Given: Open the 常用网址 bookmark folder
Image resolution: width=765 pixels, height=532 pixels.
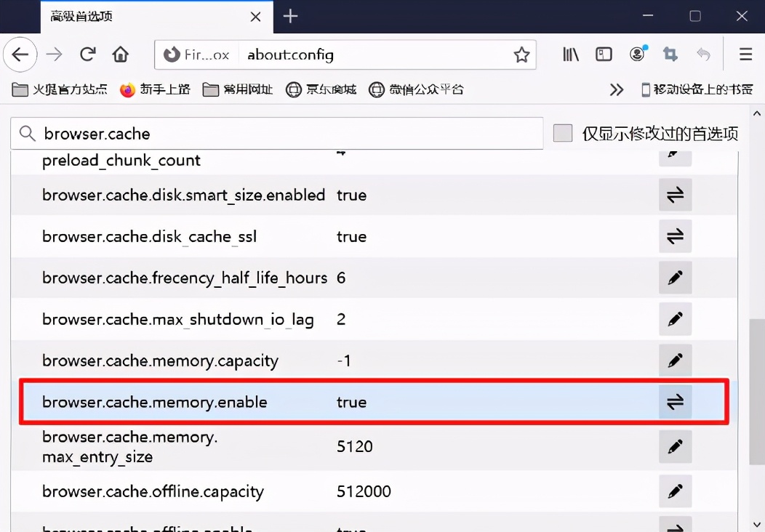Looking at the screenshot, I should (x=238, y=89).
